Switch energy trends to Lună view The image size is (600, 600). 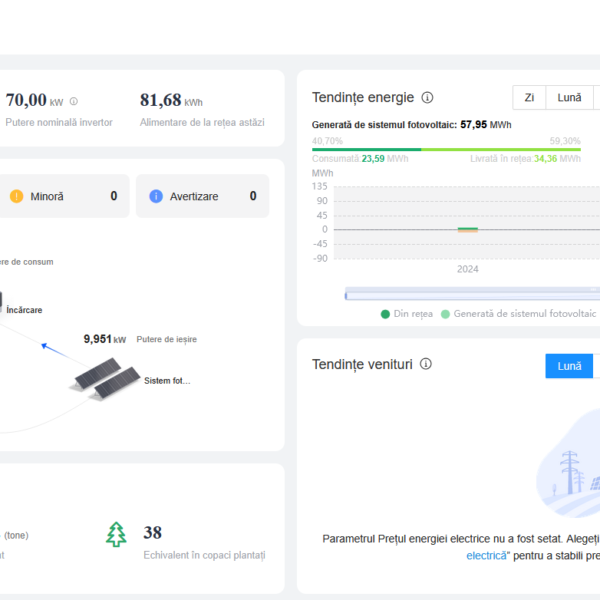569,97
